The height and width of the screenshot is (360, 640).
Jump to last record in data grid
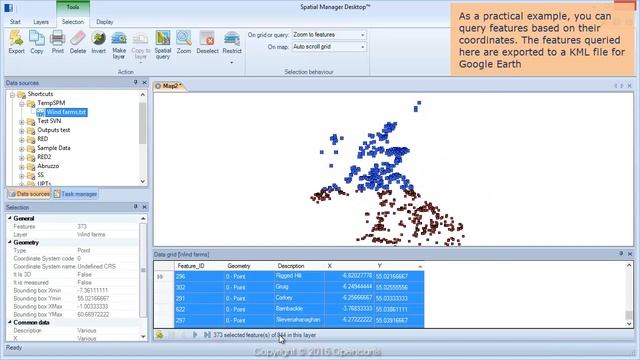pyautogui.click(x=207, y=335)
